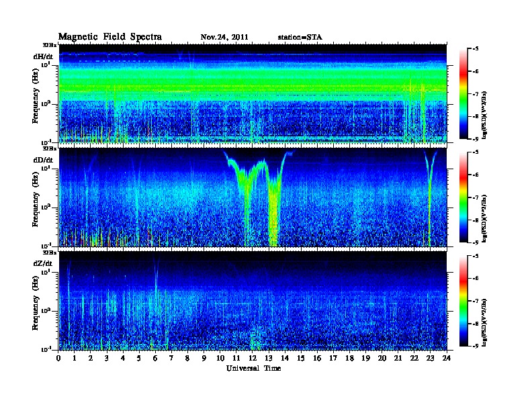The width and height of the screenshot is (532, 411).
Task: Click hour 4 on the Universal Time axis
Action: pyautogui.click(x=123, y=359)
